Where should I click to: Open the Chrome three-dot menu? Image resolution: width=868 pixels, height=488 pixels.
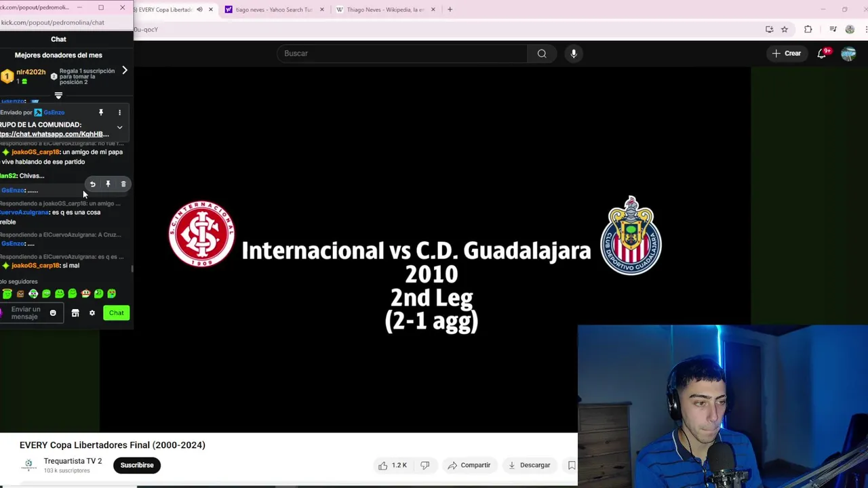[x=866, y=29]
